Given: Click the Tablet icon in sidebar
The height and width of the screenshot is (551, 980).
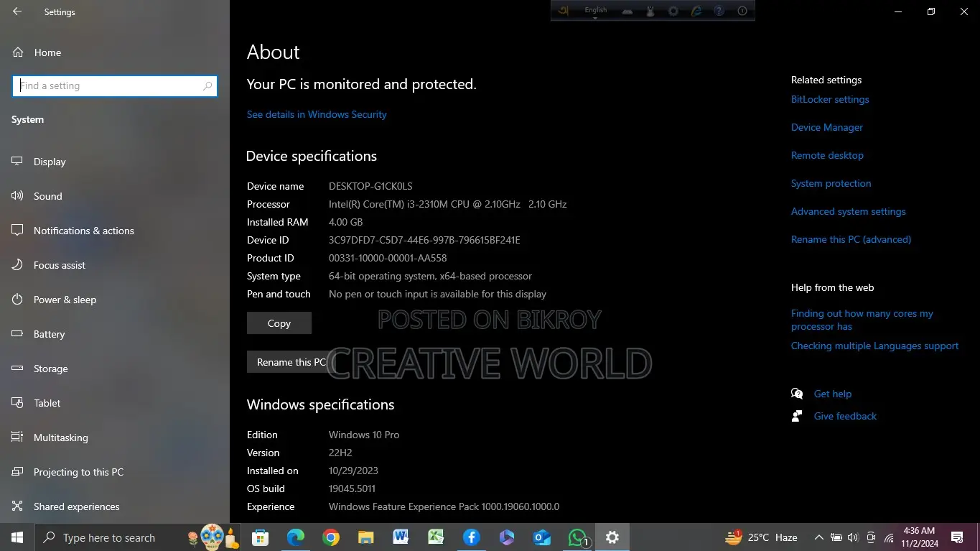Looking at the screenshot, I should click(x=18, y=403).
